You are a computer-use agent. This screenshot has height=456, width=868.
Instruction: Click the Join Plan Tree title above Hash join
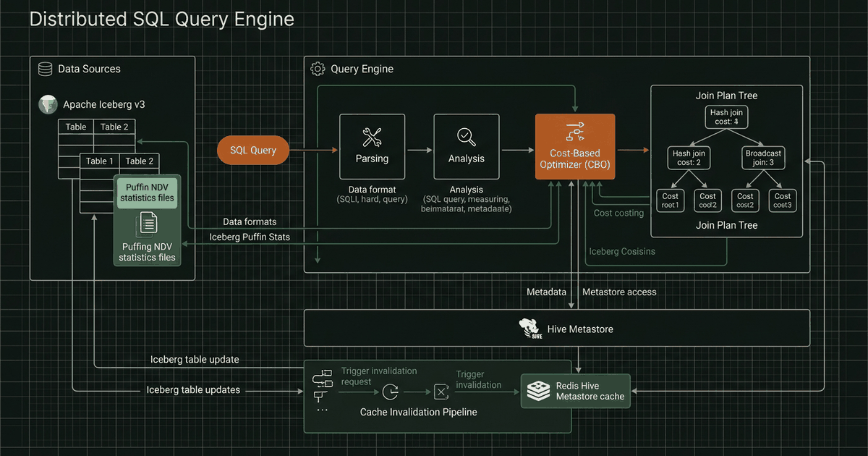[x=726, y=96]
